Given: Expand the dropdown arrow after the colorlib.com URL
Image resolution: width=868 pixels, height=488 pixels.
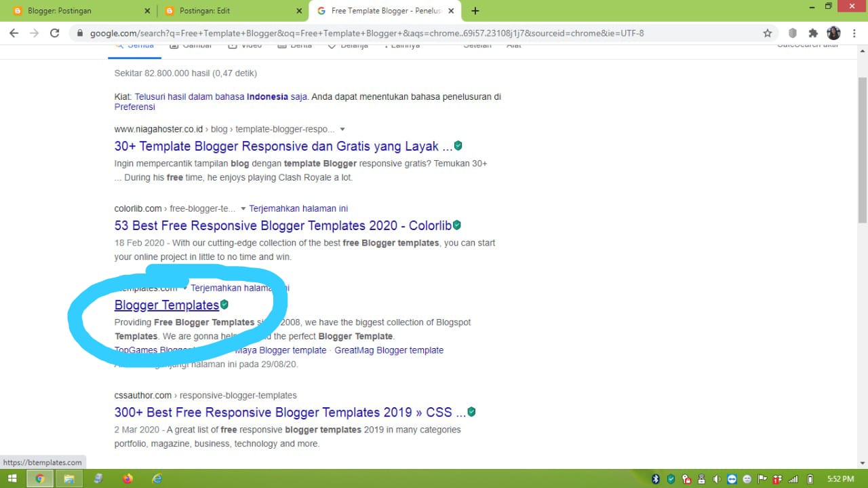Looking at the screenshot, I should coord(243,208).
